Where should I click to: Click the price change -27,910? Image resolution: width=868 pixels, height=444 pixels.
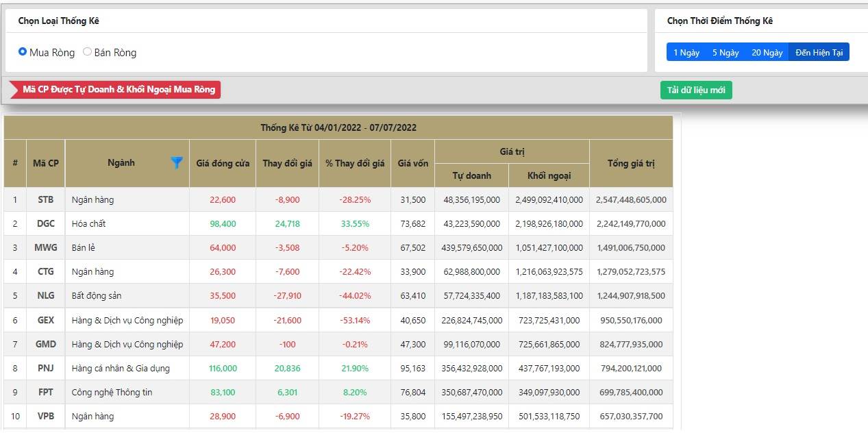[x=287, y=296]
